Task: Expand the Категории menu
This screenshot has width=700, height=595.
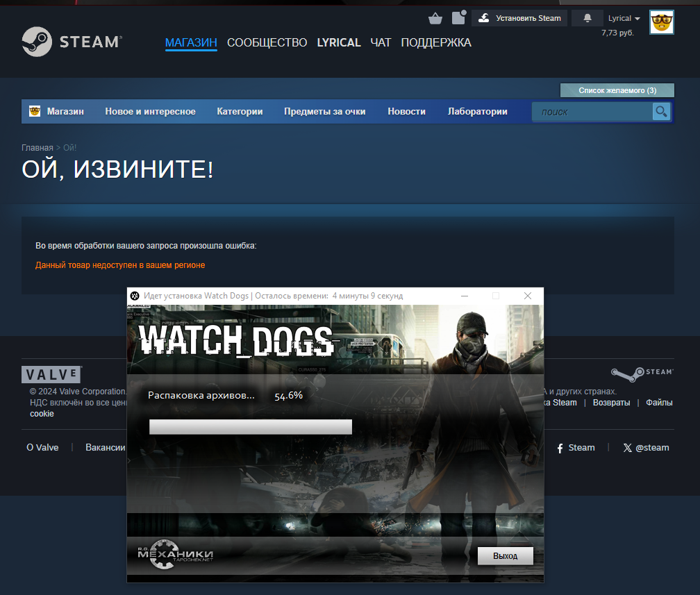Action: point(240,112)
